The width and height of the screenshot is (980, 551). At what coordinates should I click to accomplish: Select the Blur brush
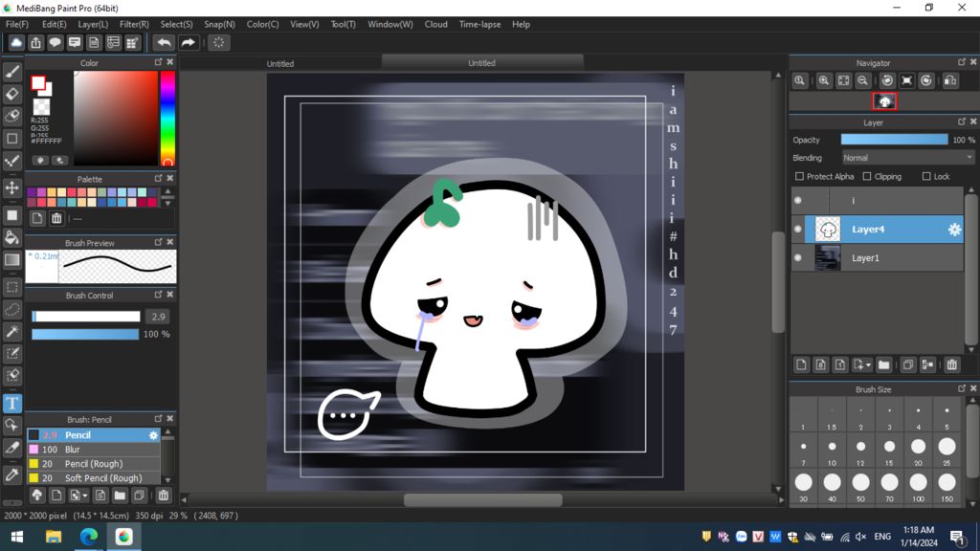point(94,450)
